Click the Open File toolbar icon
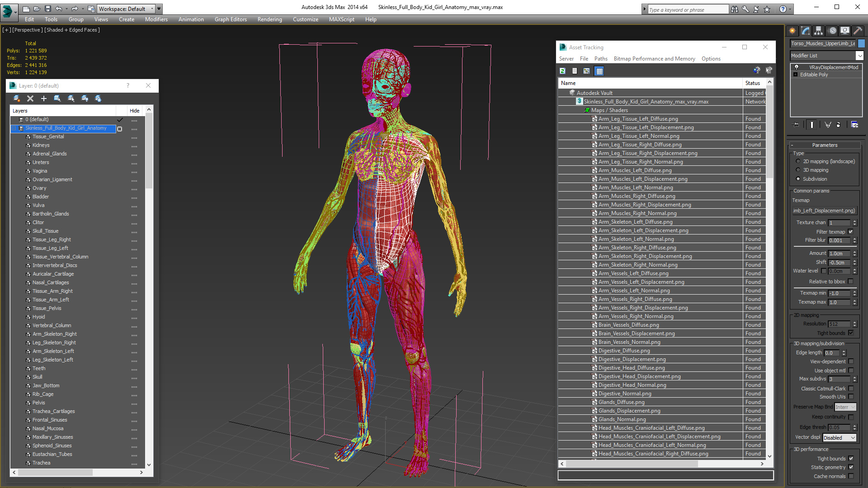Screen dimensions: 868x488 click(x=37, y=9)
